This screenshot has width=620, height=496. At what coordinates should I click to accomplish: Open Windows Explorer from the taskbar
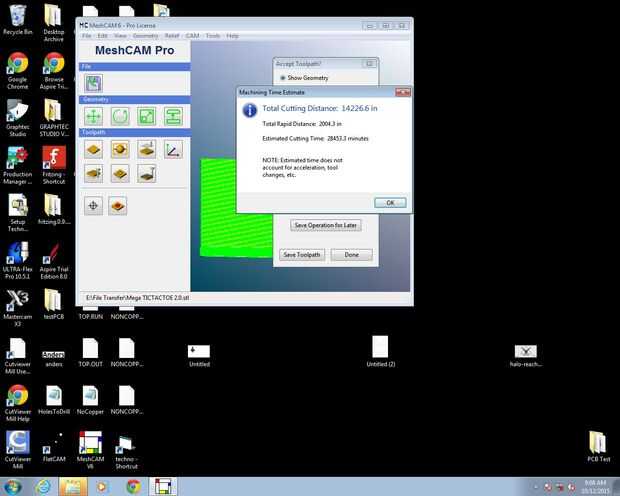[73, 487]
